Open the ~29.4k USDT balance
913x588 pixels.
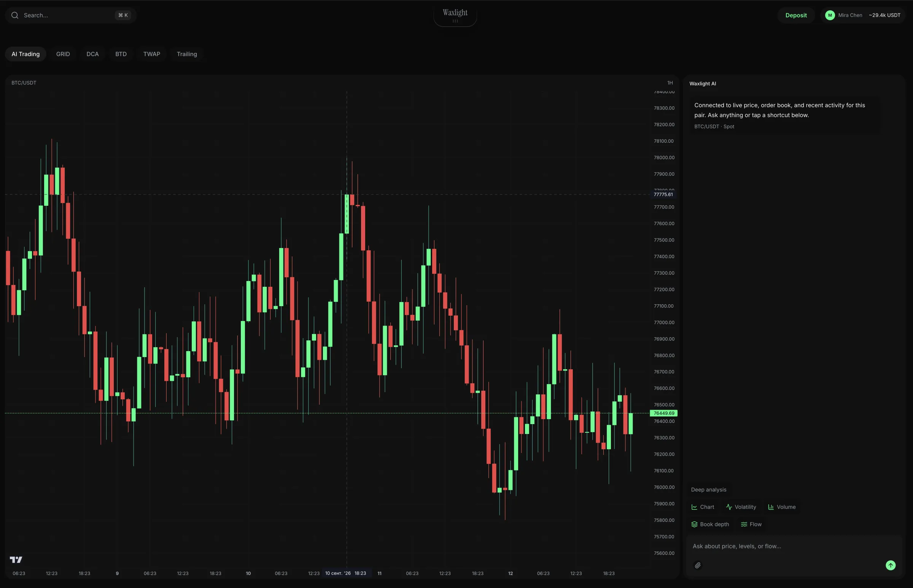[884, 15]
